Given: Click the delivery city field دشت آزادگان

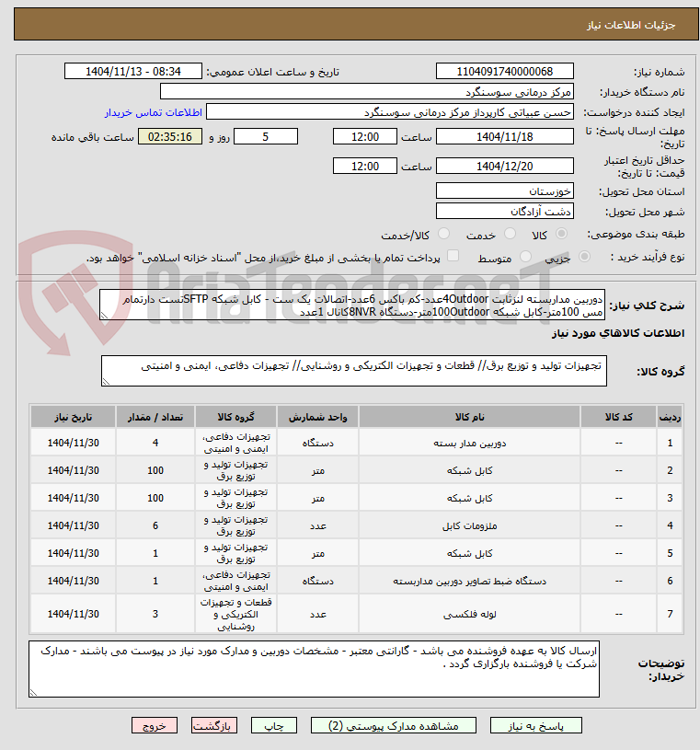Looking at the screenshot, I should [504, 211].
